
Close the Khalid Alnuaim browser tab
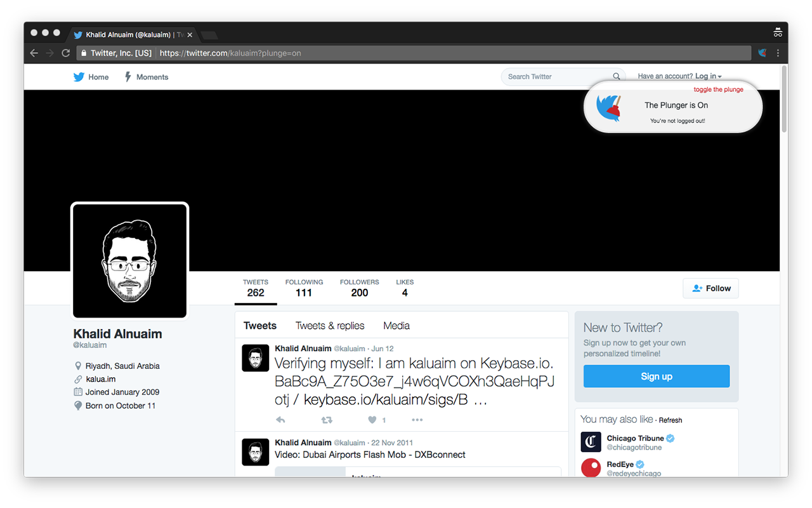tap(190, 35)
